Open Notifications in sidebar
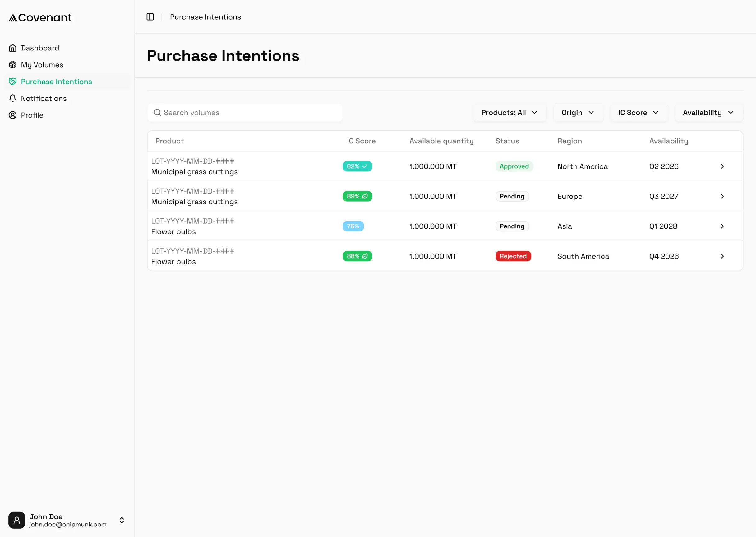The width and height of the screenshot is (756, 537). pos(67,98)
